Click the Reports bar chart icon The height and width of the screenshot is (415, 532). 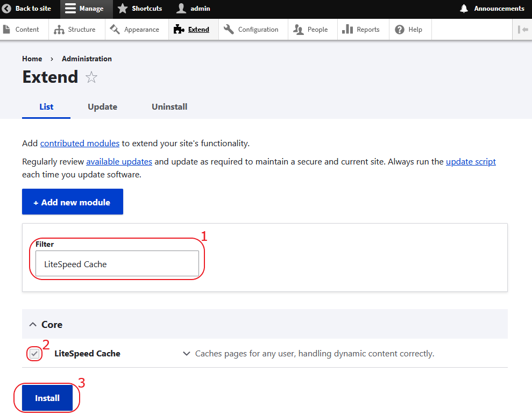tap(347, 30)
